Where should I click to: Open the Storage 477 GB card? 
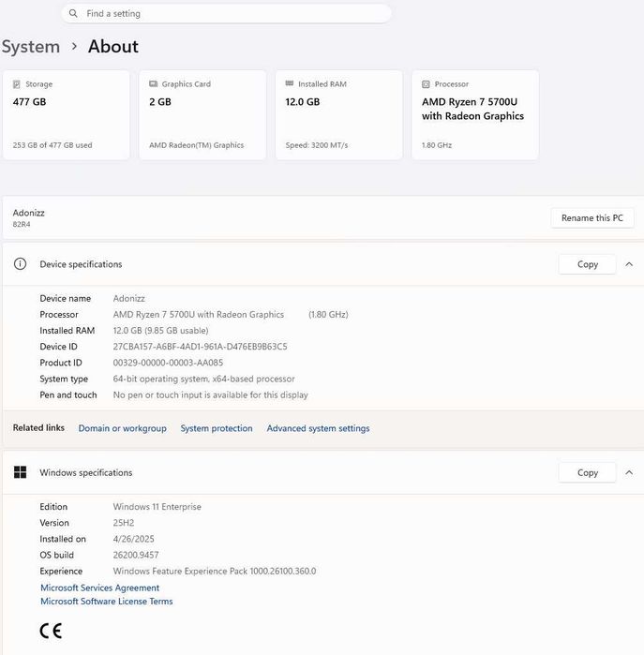click(66, 115)
